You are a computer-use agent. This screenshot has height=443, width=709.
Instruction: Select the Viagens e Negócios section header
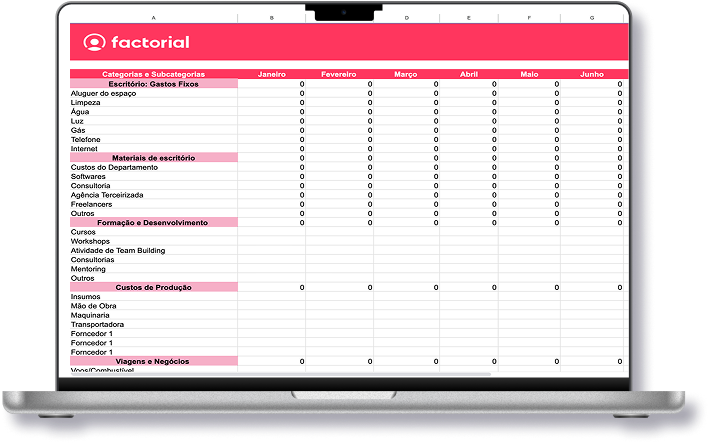pyautogui.click(x=153, y=360)
